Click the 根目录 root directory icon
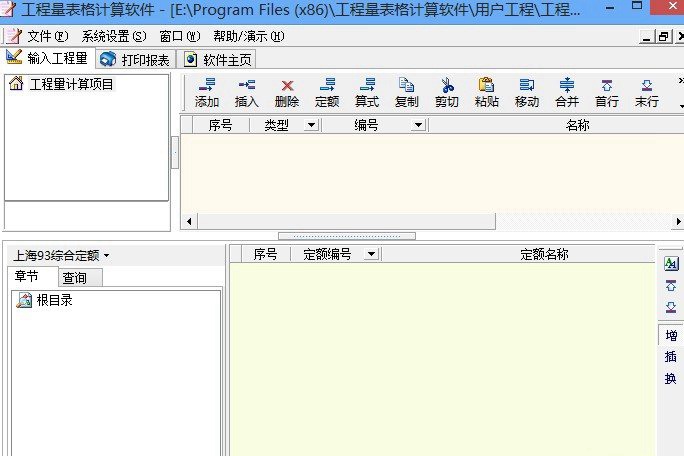The height and width of the screenshot is (456, 684). coord(24,300)
